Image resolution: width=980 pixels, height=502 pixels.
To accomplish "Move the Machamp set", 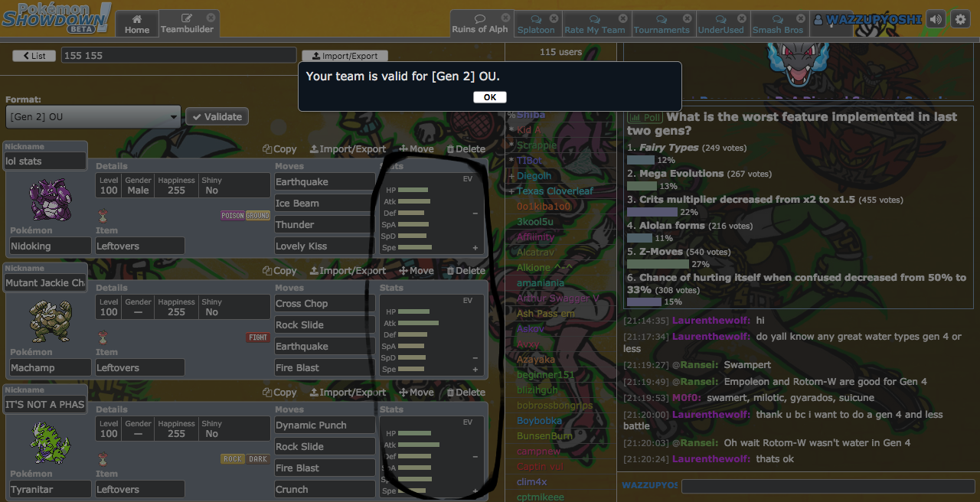I will (x=416, y=271).
